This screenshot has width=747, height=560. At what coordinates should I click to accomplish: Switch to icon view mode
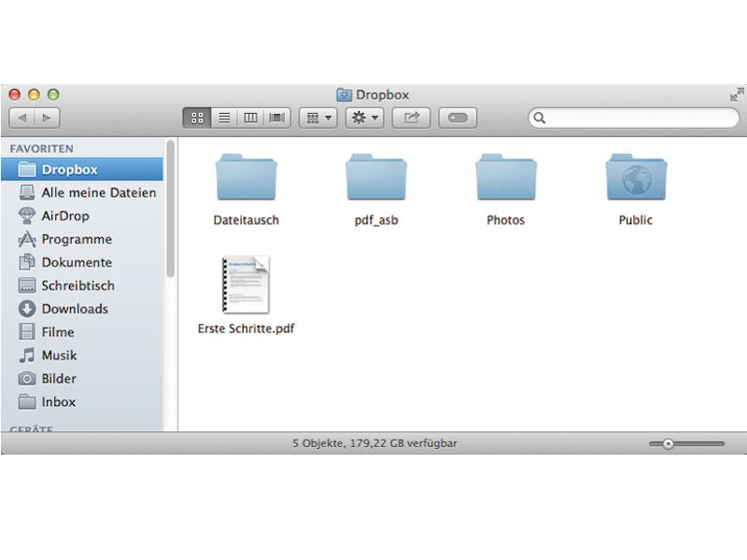(x=197, y=118)
